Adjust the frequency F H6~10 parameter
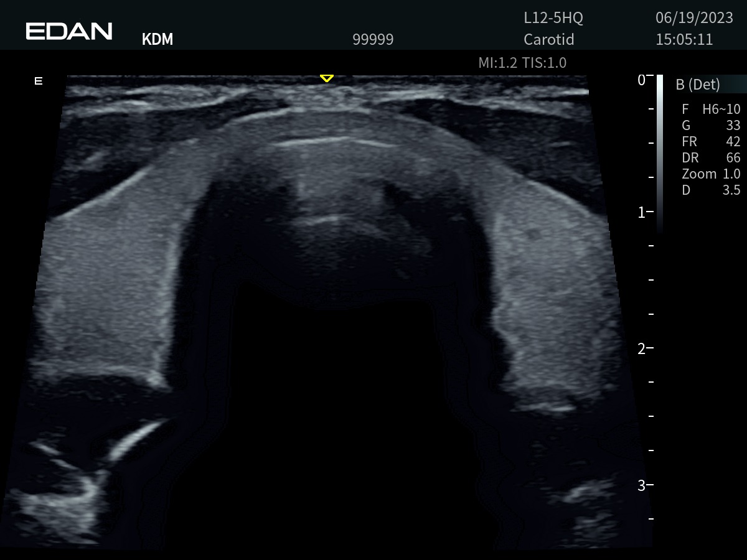 point(711,110)
